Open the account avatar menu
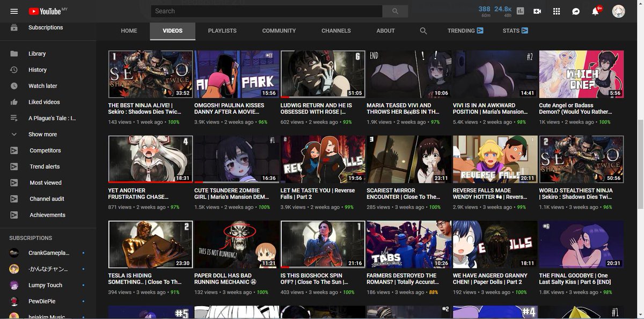Viewport: 644px width, 319px height. [619, 11]
